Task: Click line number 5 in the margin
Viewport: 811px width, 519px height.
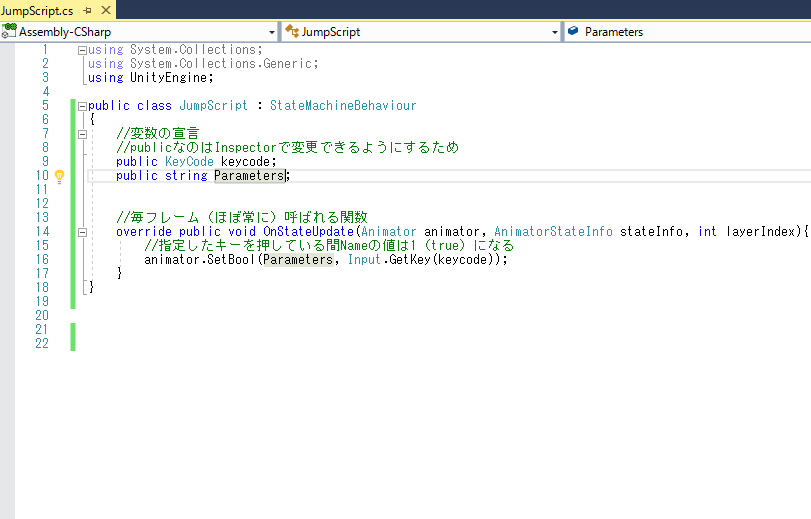Action: (x=46, y=106)
